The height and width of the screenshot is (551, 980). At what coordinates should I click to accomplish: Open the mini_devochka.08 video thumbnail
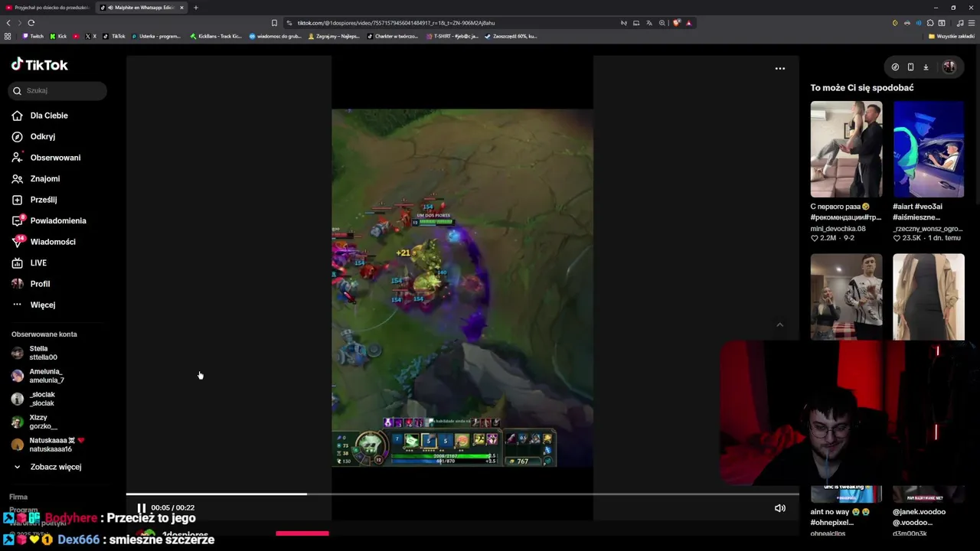tap(846, 149)
